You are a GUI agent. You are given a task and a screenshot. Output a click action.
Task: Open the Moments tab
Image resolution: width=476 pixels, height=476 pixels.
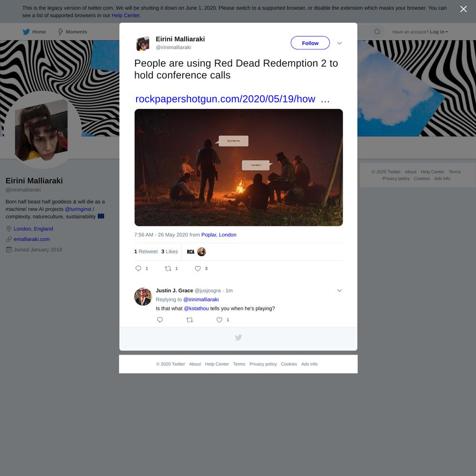72,32
